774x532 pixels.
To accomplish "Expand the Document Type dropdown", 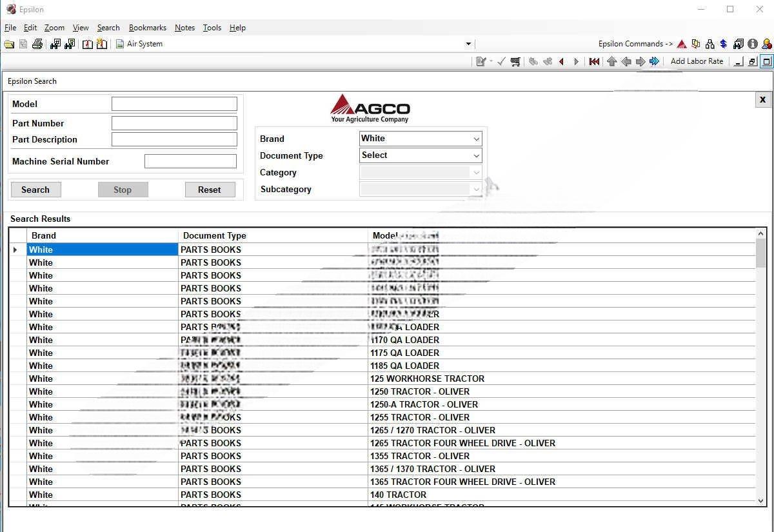I will [x=476, y=155].
